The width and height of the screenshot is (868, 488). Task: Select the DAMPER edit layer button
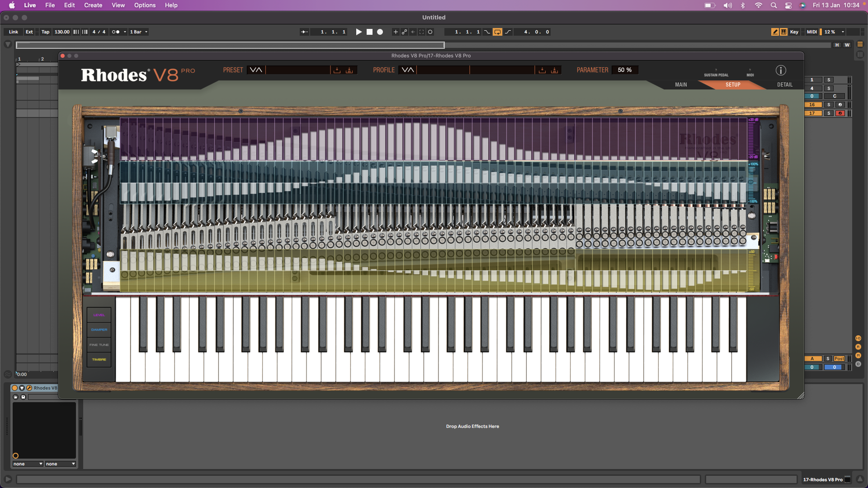pyautogui.click(x=99, y=330)
